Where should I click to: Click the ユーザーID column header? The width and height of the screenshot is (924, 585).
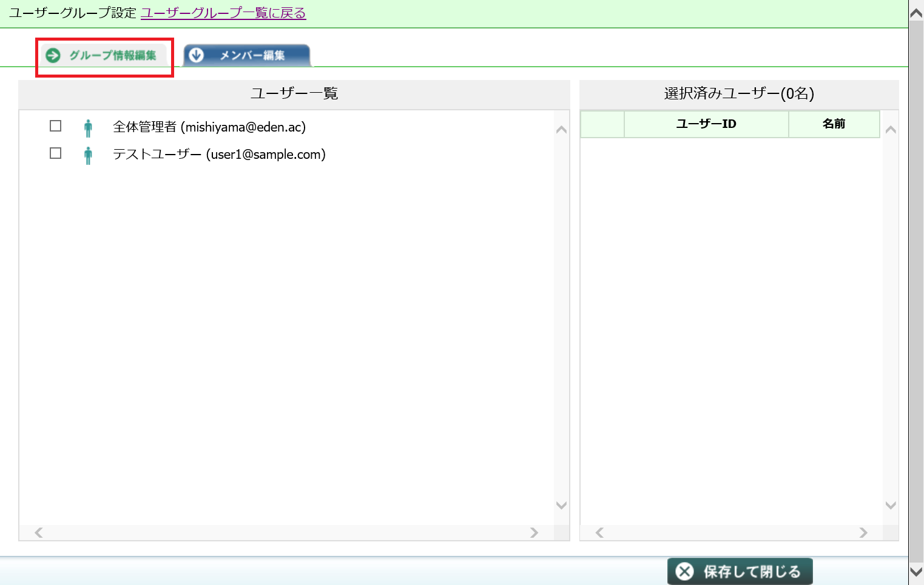(706, 124)
